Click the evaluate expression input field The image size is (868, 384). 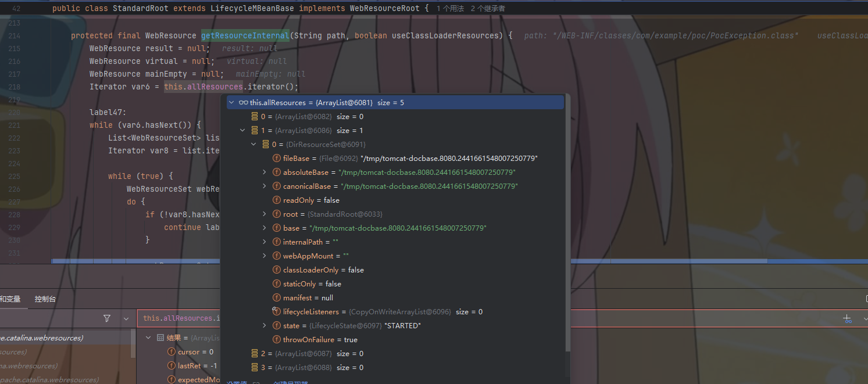[x=465, y=318]
